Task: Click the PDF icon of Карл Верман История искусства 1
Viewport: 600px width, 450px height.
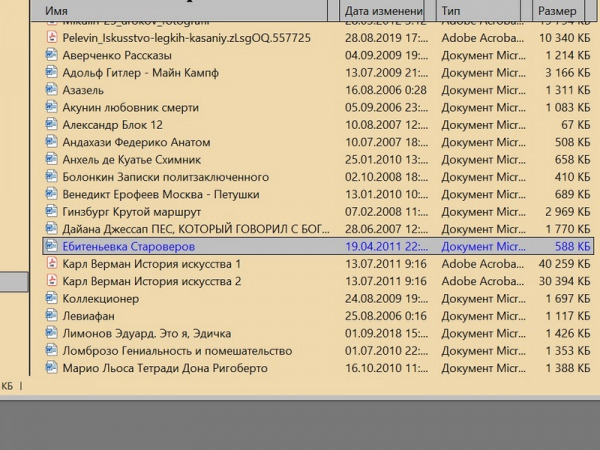Action: (51, 264)
